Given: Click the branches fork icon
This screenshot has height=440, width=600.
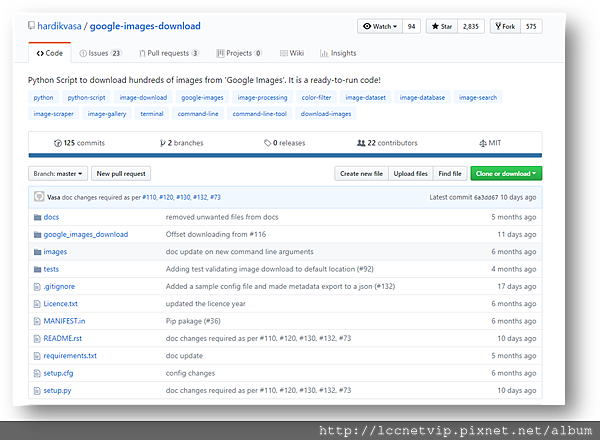Looking at the screenshot, I should [163, 143].
